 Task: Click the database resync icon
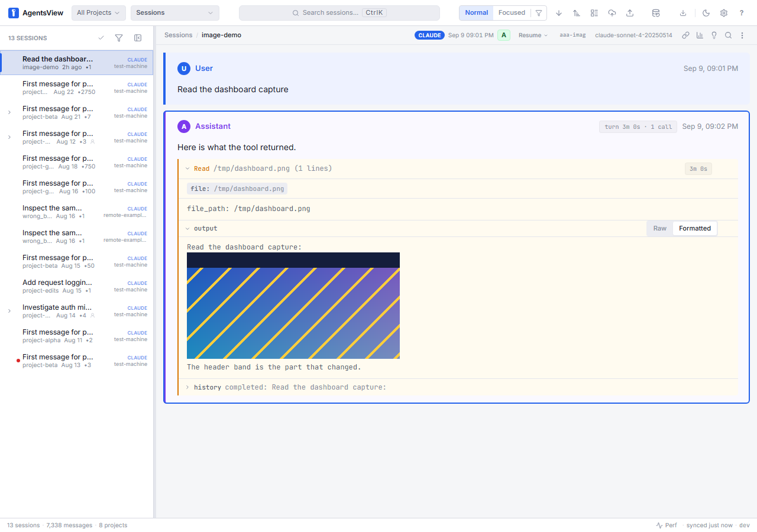coord(655,12)
